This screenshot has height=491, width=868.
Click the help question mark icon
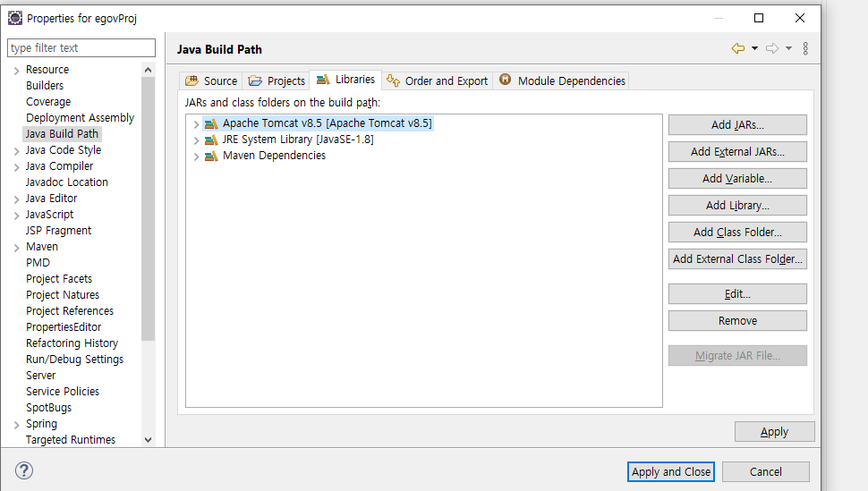(24, 470)
